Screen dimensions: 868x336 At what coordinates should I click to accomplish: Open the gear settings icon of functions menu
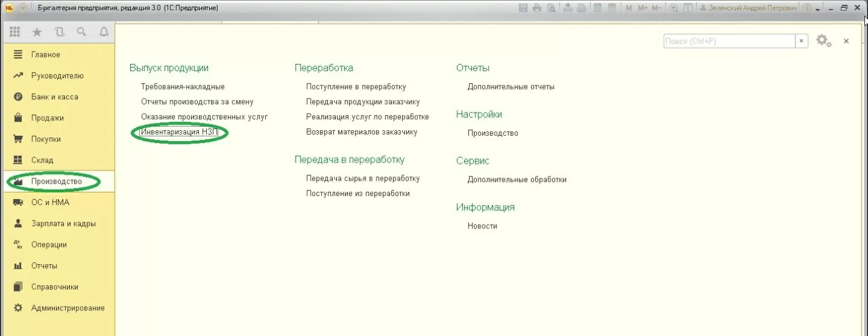point(823,41)
